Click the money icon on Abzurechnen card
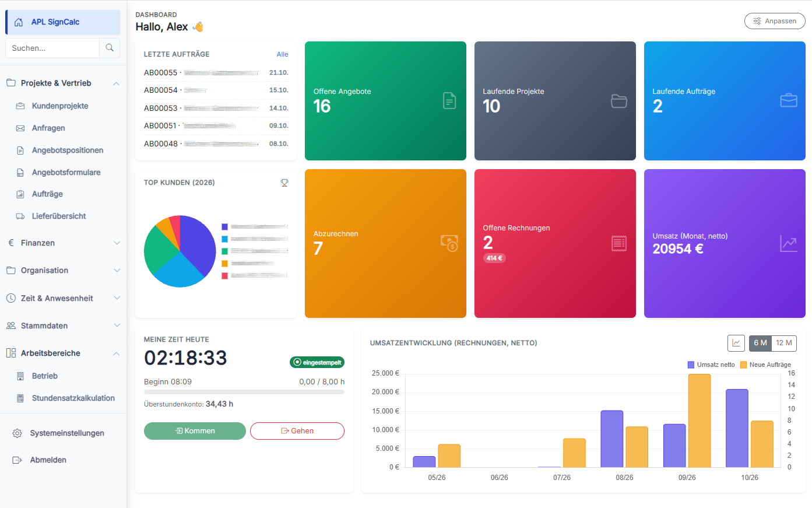Screen dimensions: 812x508 pos(449,243)
